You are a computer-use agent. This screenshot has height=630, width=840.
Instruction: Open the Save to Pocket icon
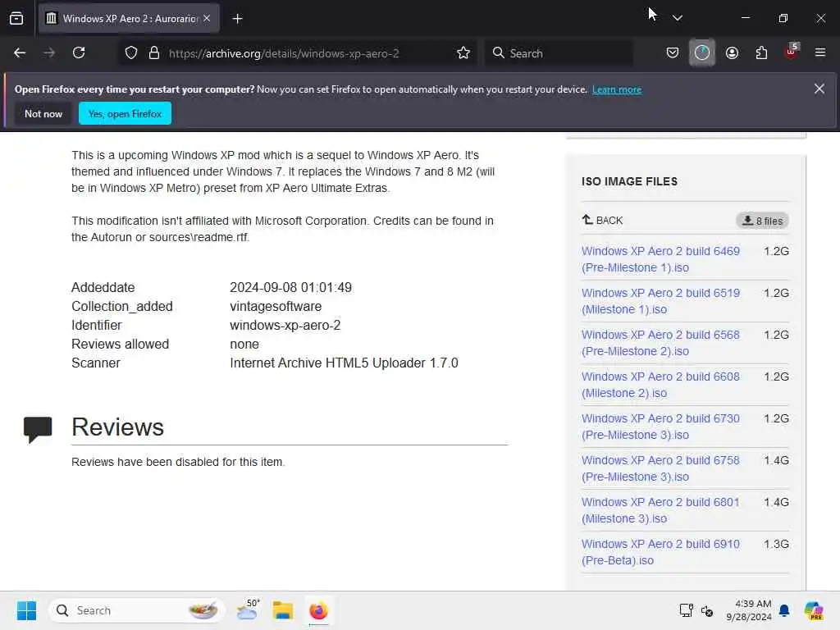coord(673,53)
